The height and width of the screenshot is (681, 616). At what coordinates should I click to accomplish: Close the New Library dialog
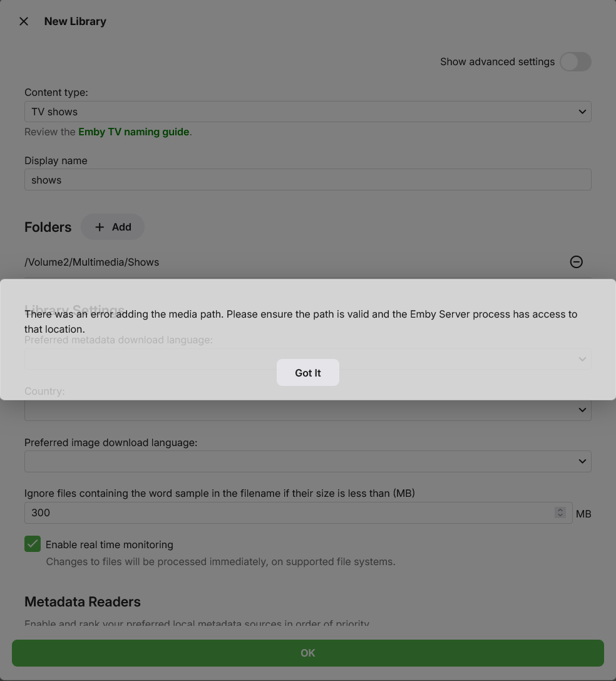[x=23, y=21]
